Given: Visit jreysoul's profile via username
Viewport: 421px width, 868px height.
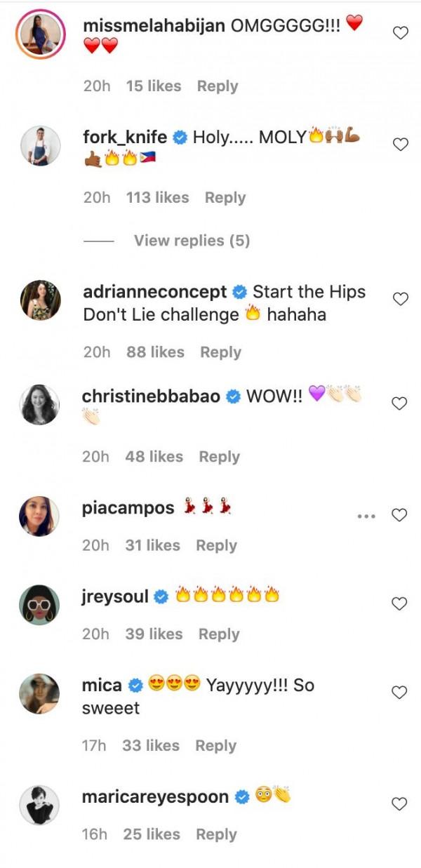Looking at the screenshot, I should click(x=115, y=597).
